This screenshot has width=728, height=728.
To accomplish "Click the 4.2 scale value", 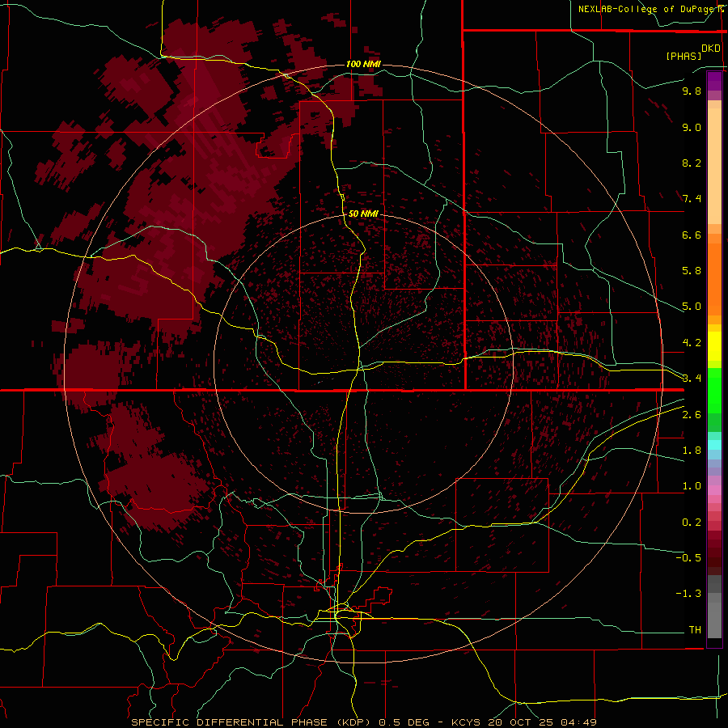I will click(x=692, y=343).
